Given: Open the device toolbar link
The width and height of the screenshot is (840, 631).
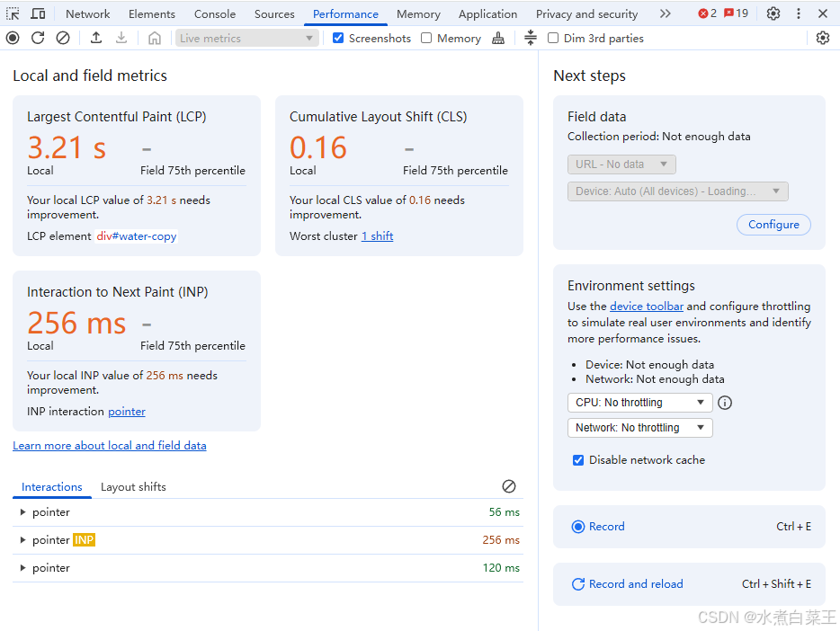Looking at the screenshot, I should (x=647, y=307).
